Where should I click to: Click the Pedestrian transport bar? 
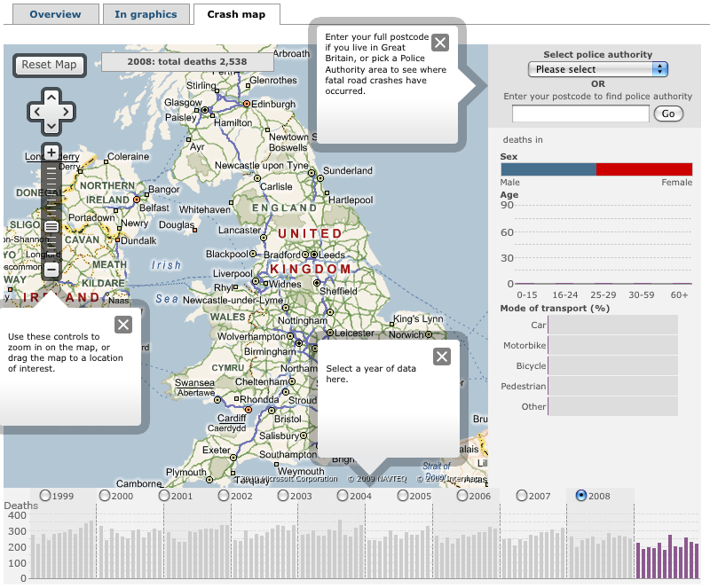pos(612,386)
